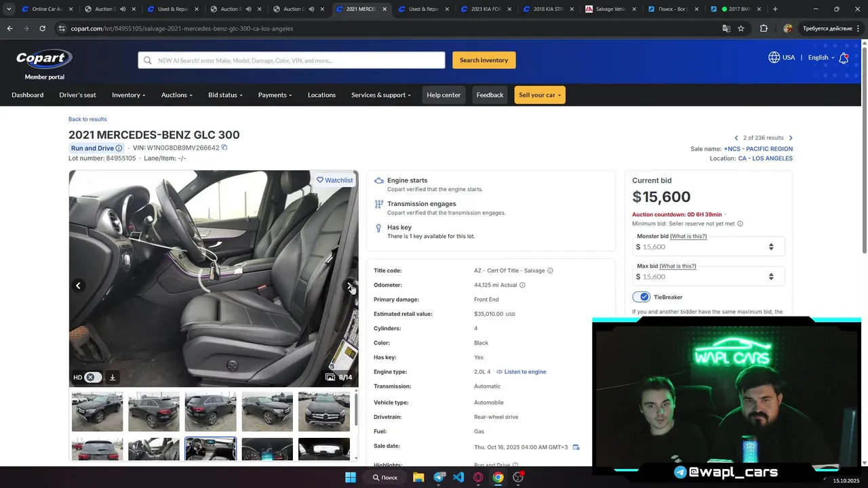868x488 pixels.
Task: Open Chrome from the taskbar
Action: click(x=498, y=477)
